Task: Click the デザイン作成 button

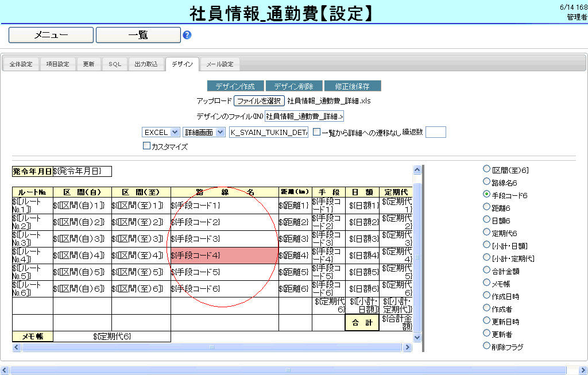Action: [x=235, y=86]
